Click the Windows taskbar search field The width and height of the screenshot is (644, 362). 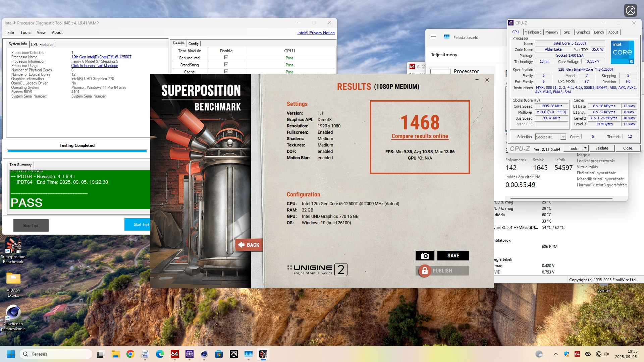coord(56,354)
